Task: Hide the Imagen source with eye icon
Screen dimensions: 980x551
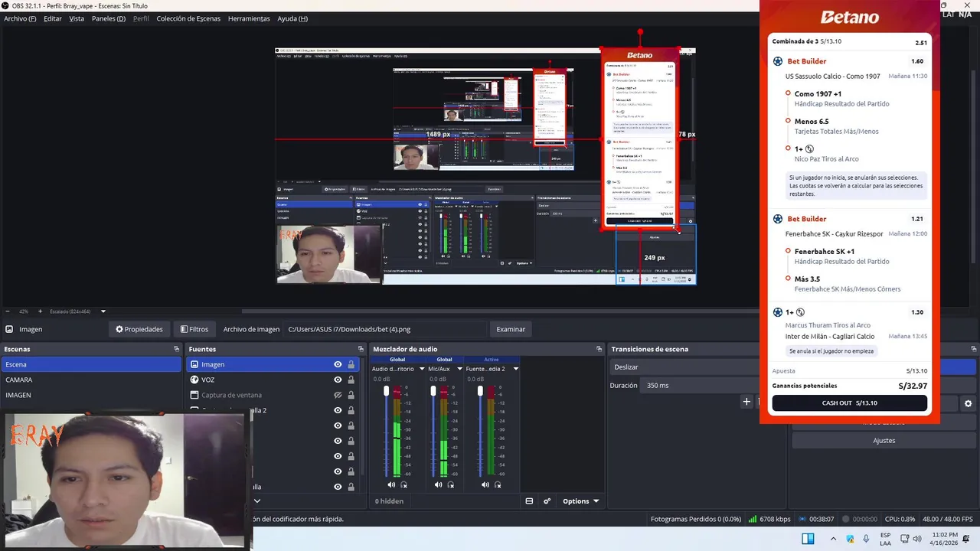Action: [x=338, y=364]
